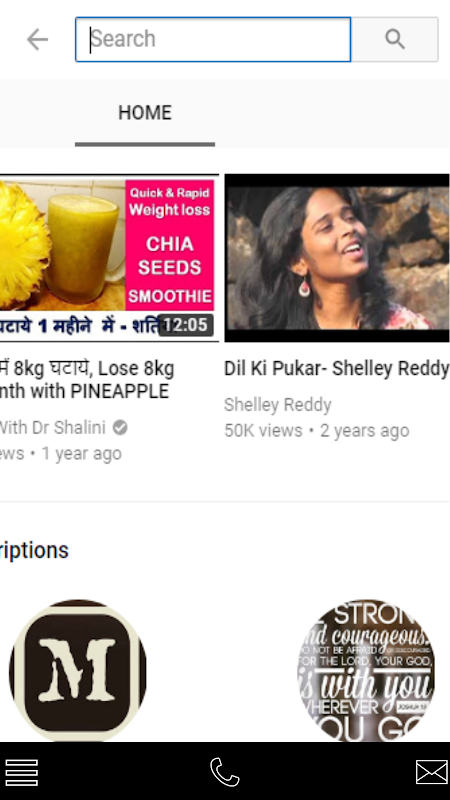
Task: Open the envelope mail icon
Action: (432, 772)
